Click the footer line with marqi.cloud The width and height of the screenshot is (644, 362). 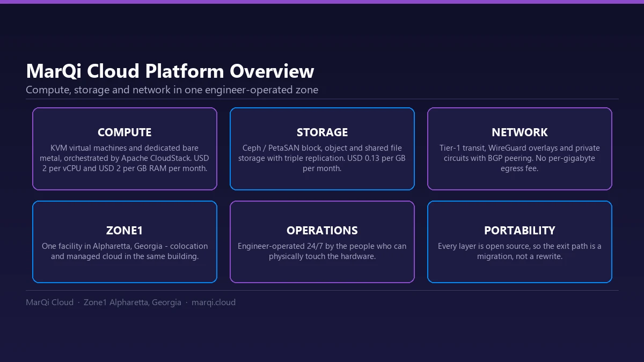(130, 302)
